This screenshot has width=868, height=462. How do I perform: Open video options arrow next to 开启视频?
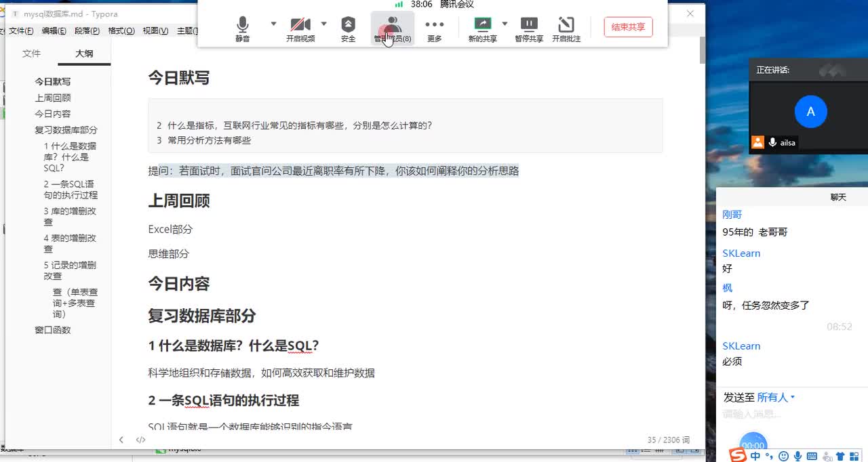click(323, 23)
